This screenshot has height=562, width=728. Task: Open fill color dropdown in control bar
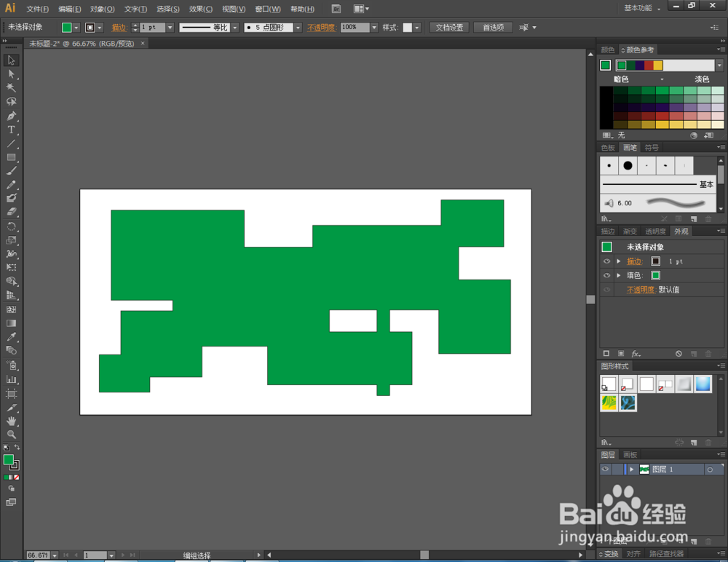(76, 28)
